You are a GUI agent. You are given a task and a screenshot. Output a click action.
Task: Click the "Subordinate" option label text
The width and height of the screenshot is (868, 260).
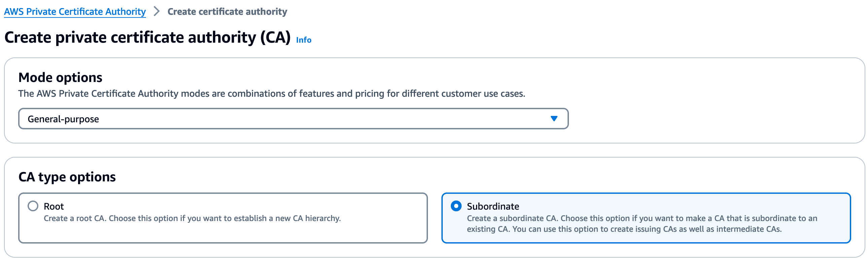coord(493,206)
